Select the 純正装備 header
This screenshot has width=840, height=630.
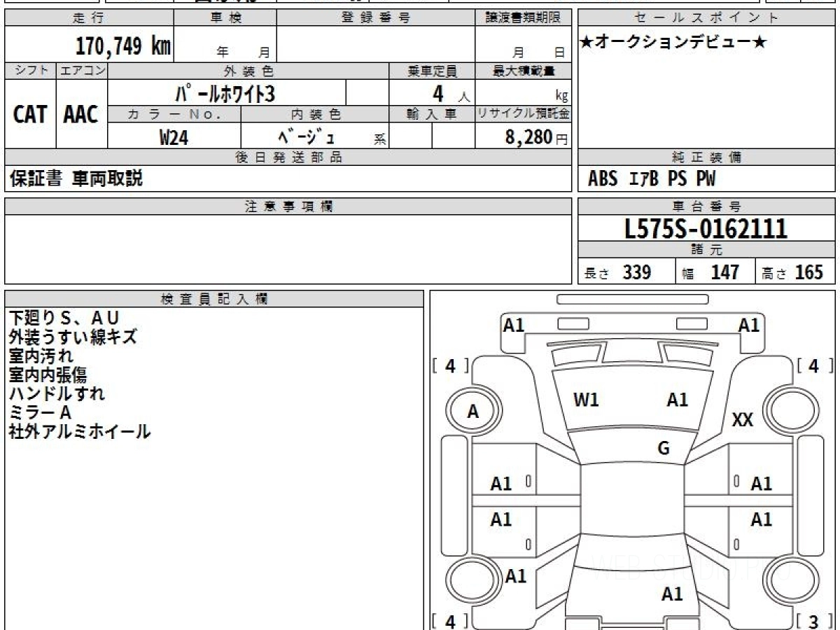pyautogui.click(x=707, y=157)
